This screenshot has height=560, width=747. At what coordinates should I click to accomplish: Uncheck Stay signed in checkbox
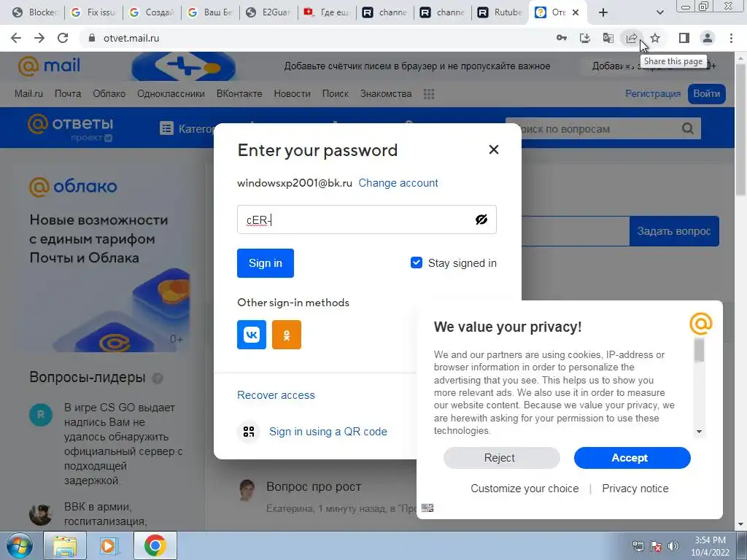coord(417,262)
